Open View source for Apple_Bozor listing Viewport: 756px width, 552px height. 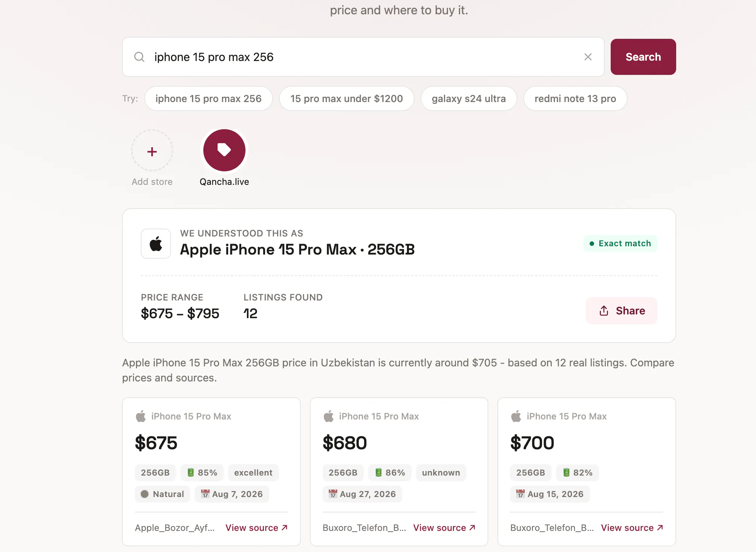point(257,528)
